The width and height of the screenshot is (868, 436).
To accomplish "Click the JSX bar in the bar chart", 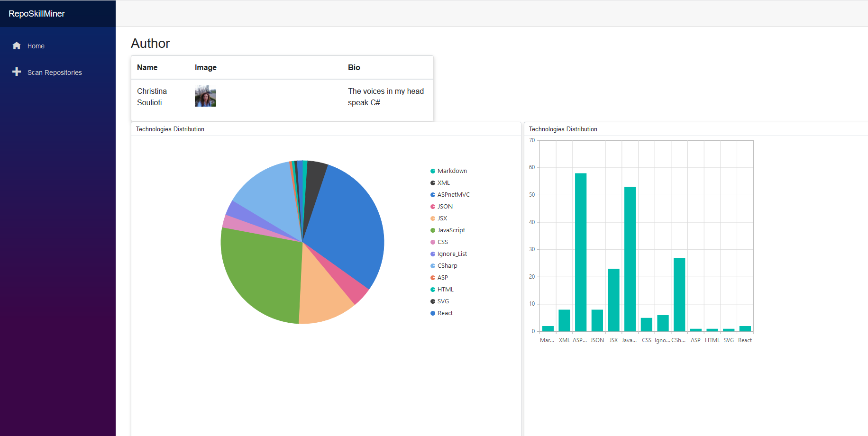I will click(x=613, y=300).
